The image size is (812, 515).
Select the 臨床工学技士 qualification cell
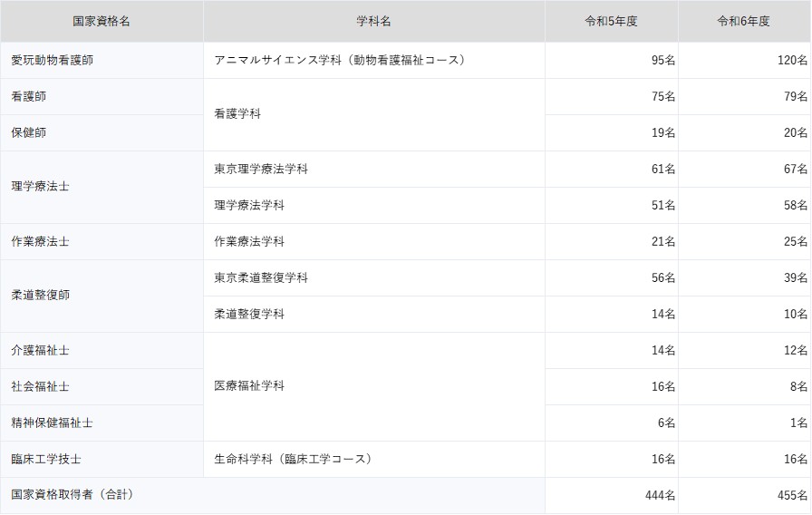tap(47, 459)
